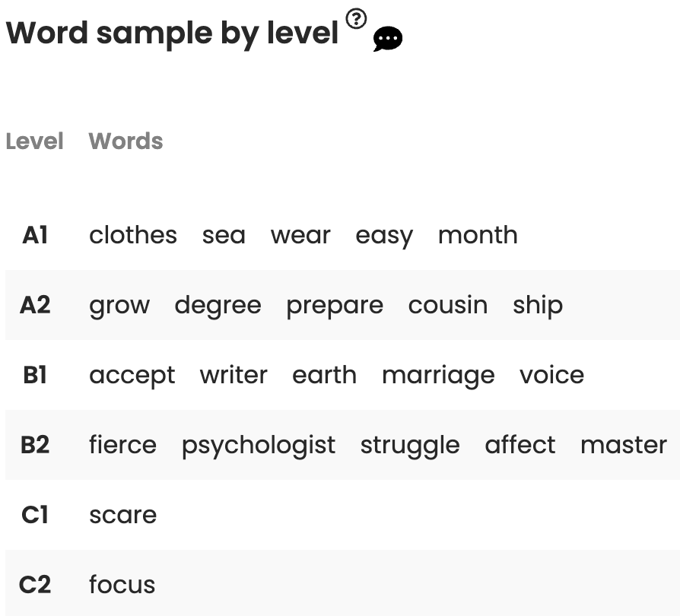This screenshot has height=616, width=680.
Task: Click the word 'focus' in C2
Action: [122, 585]
